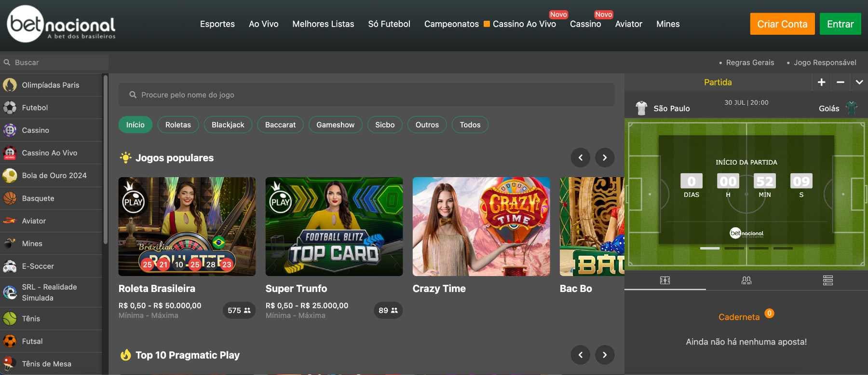
Task: Click the Partida minus icon
Action: (841, 83)
